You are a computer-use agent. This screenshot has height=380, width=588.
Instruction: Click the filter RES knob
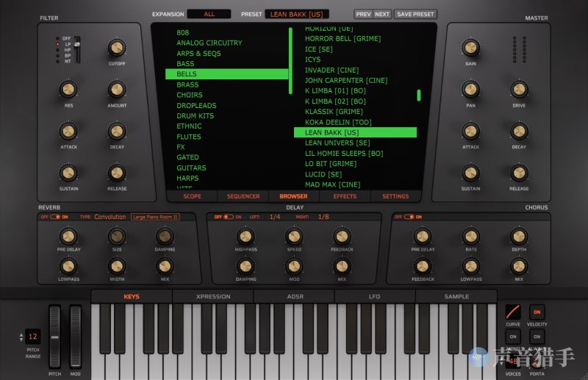pyautogui.click(x=68, y=90)
